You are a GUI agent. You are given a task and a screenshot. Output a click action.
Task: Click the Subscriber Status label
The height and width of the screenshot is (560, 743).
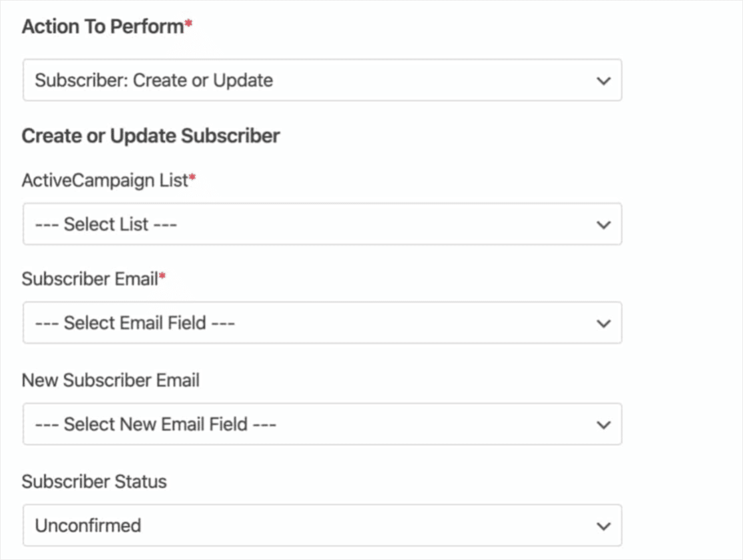[x=94, y=481]
